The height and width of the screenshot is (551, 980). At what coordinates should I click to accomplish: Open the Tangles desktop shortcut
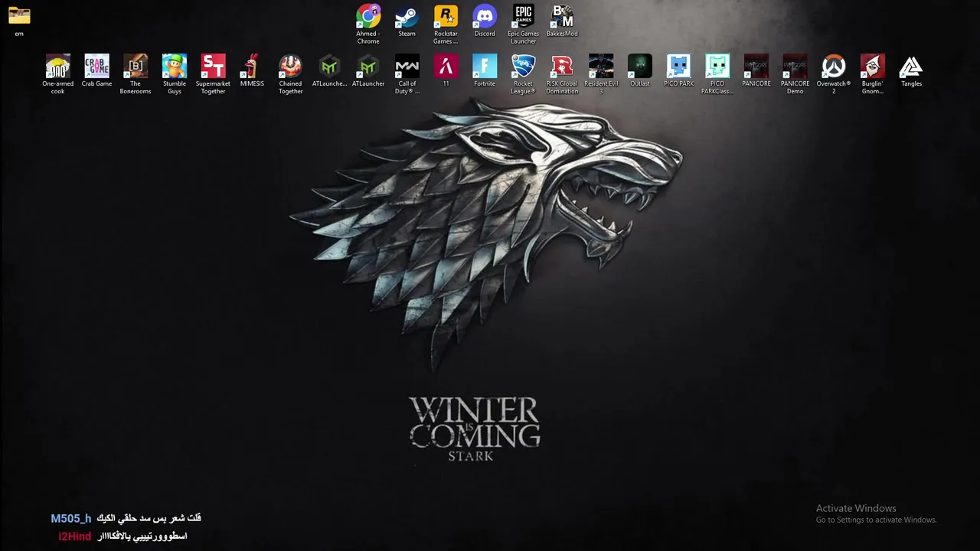point(911,66)
